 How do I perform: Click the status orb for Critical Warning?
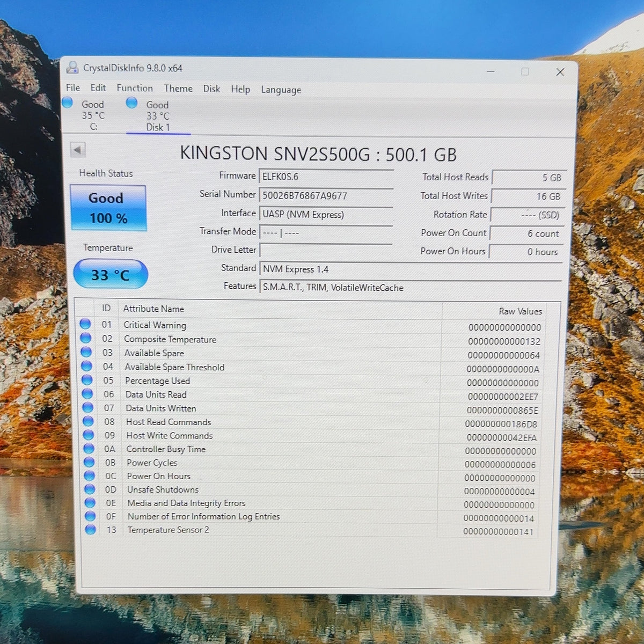[85, 324]
